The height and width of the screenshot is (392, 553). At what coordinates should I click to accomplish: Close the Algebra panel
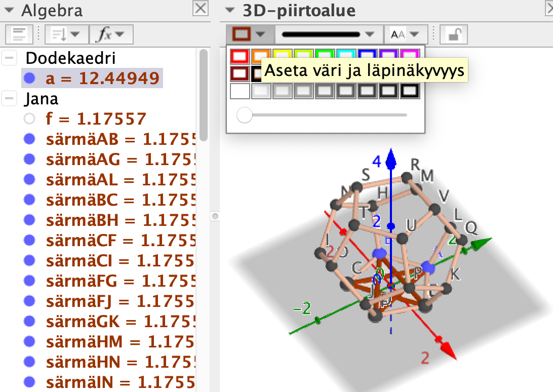click(x=201, y=9)
